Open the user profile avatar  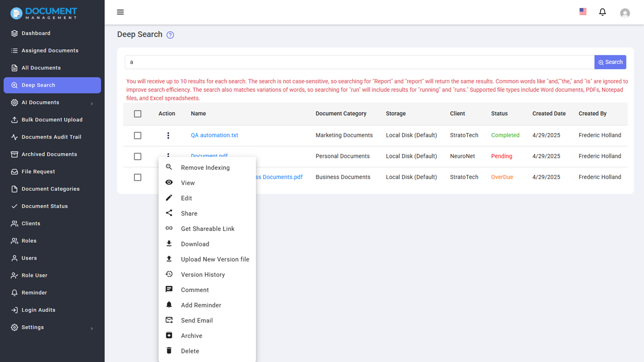point(625,13)
